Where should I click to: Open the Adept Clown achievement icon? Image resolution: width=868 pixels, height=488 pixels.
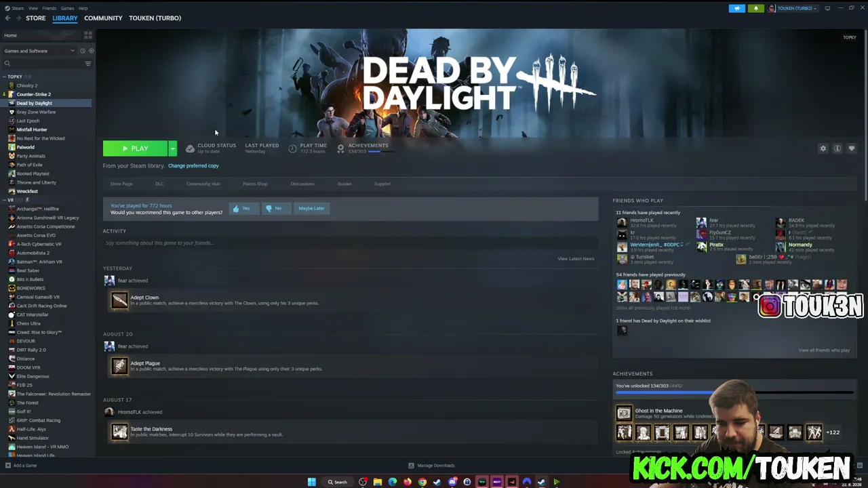(x=119, y=300)
